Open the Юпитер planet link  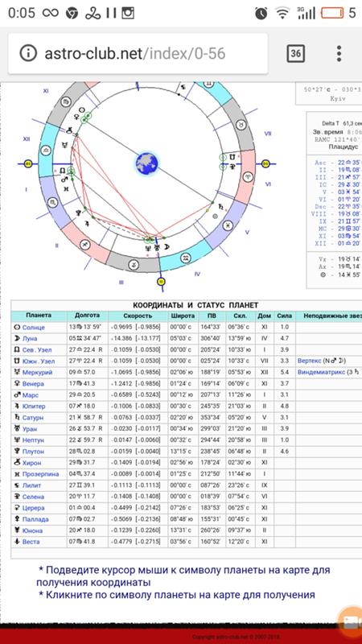pyautogui.click(x=34, y=407)
